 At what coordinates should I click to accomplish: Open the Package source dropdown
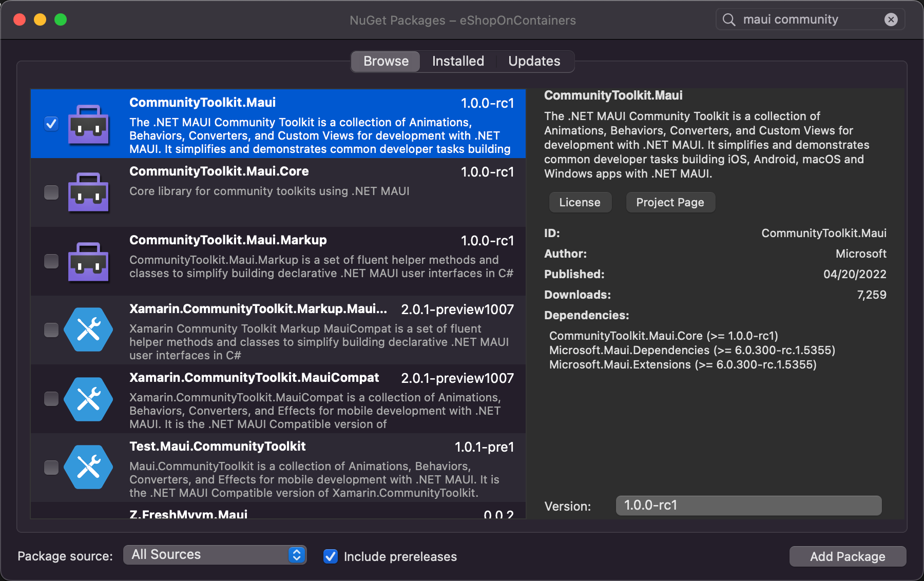coord(215,555)
